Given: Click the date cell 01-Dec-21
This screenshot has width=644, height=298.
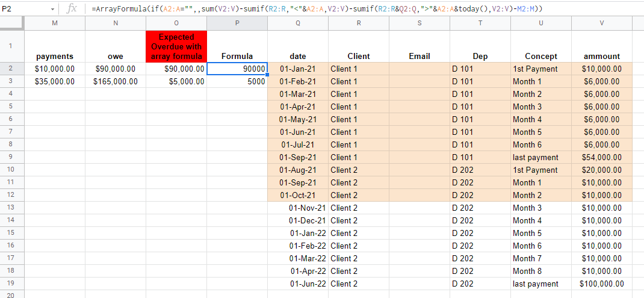Looking at the screenshot, I should [x=298, y=220].
